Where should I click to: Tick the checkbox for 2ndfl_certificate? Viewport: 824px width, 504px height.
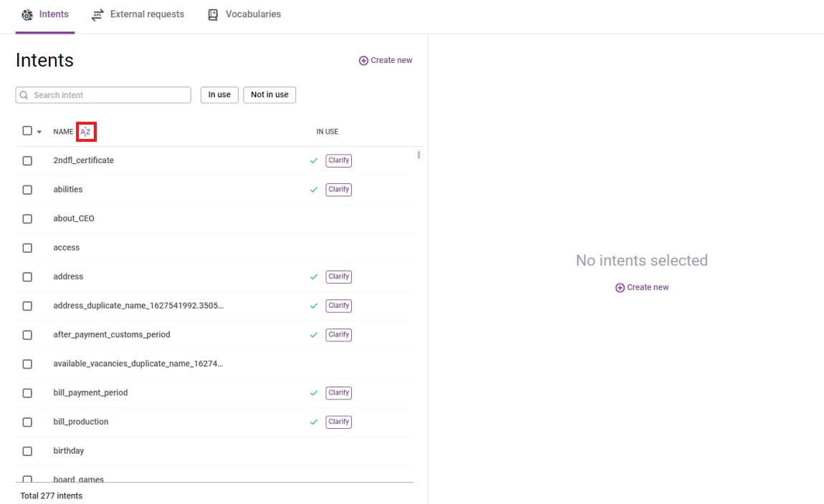tap(27, 161)
